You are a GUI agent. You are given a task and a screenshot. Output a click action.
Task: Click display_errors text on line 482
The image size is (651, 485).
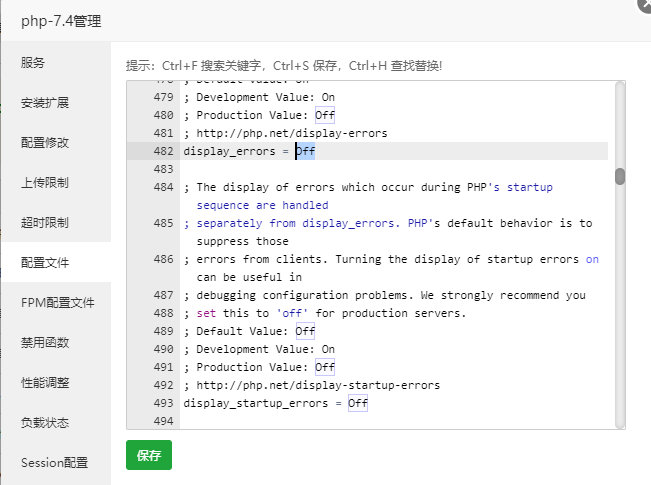(x=229, y=151)
